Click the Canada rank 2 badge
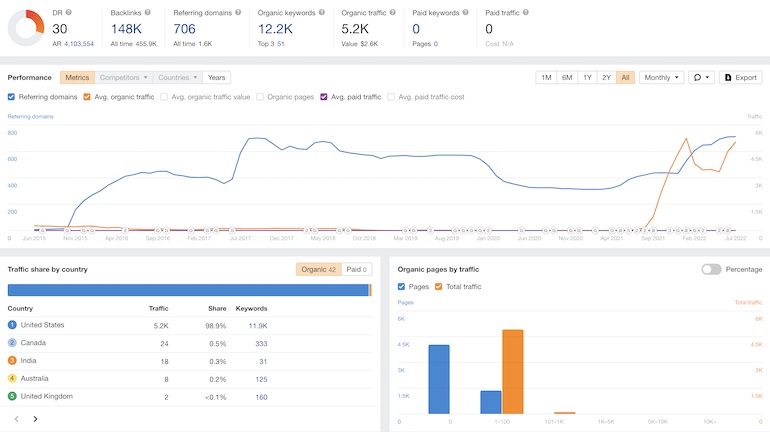This screenshot has width=770, height=432. click(12, 343)
